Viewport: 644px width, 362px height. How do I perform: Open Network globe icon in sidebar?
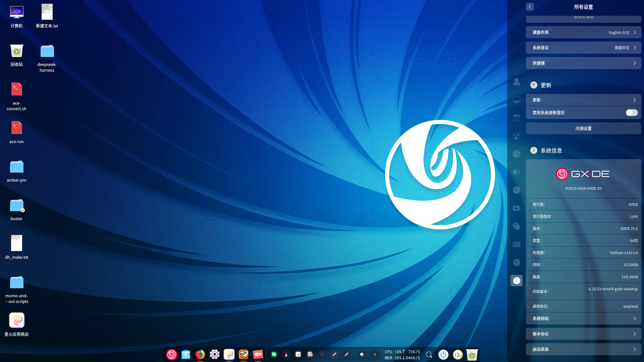coord(517,154)
